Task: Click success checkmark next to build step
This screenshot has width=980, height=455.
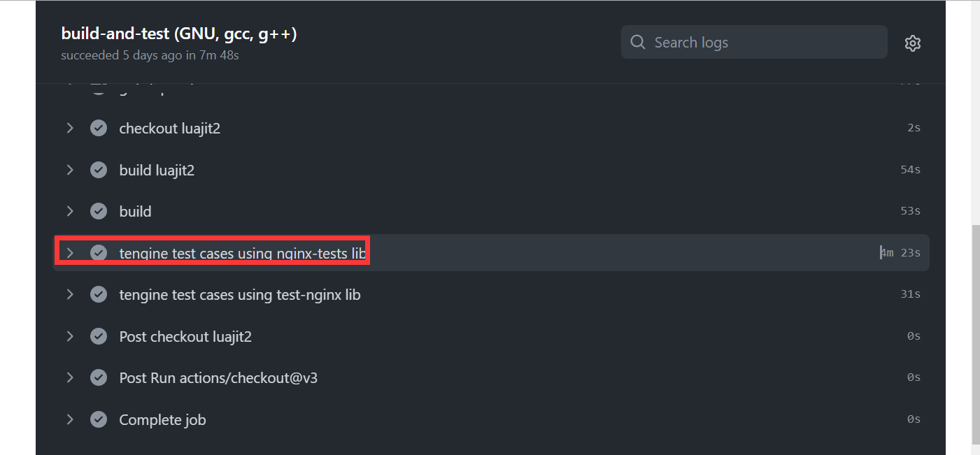Action: point(99,211)
